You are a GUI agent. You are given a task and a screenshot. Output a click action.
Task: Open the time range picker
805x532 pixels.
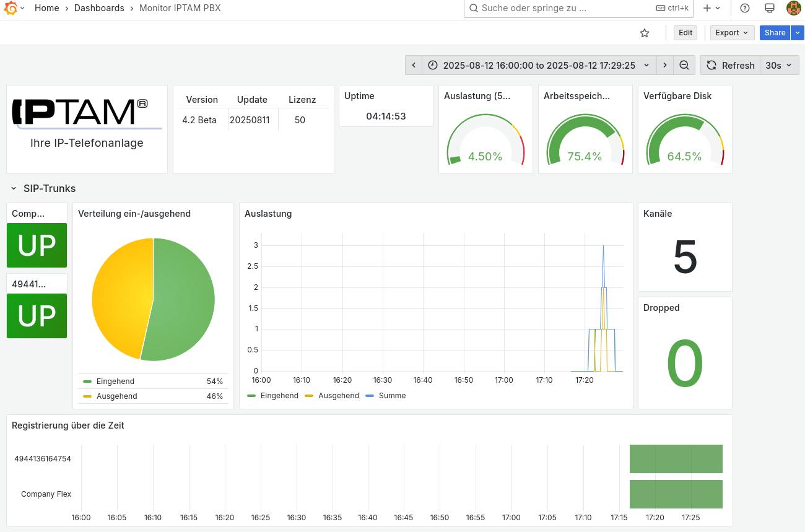coord(539,65)
